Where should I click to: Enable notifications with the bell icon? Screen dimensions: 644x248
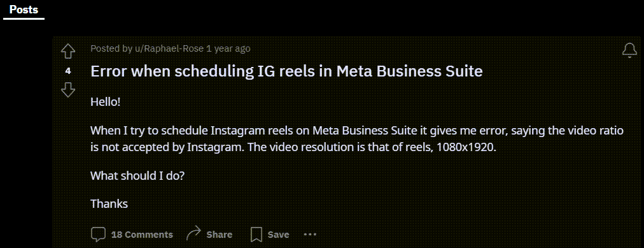[x=629, y=50]
